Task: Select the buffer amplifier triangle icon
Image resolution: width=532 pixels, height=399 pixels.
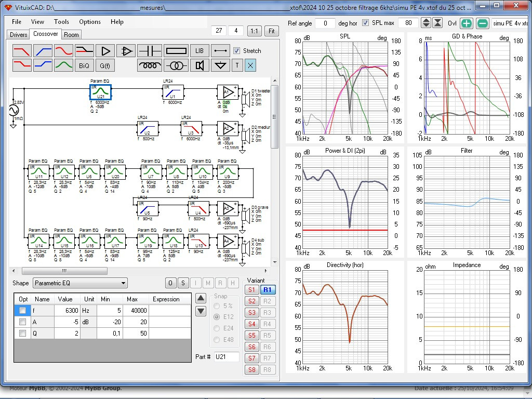Action: [x=105, y=51]
